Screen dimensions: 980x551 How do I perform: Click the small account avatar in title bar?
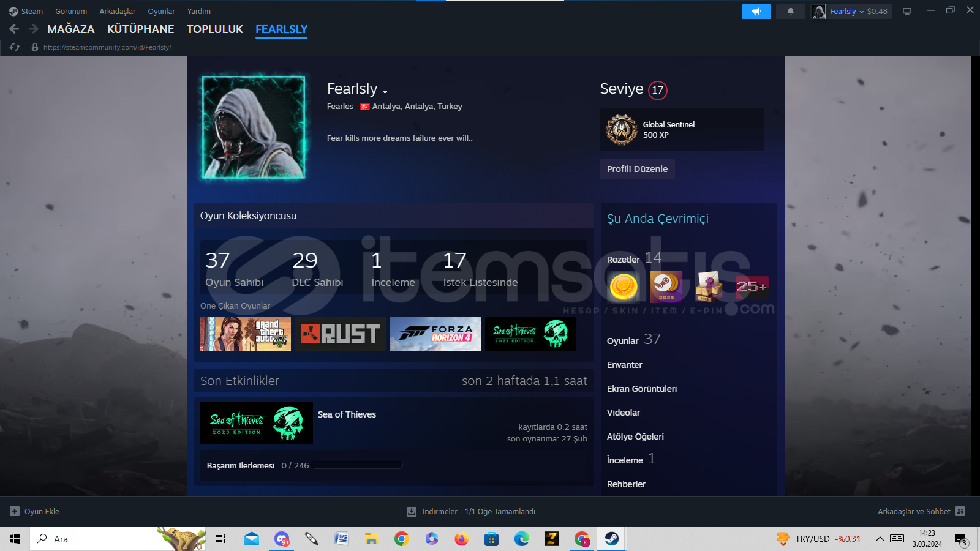[x=819, y=12]
